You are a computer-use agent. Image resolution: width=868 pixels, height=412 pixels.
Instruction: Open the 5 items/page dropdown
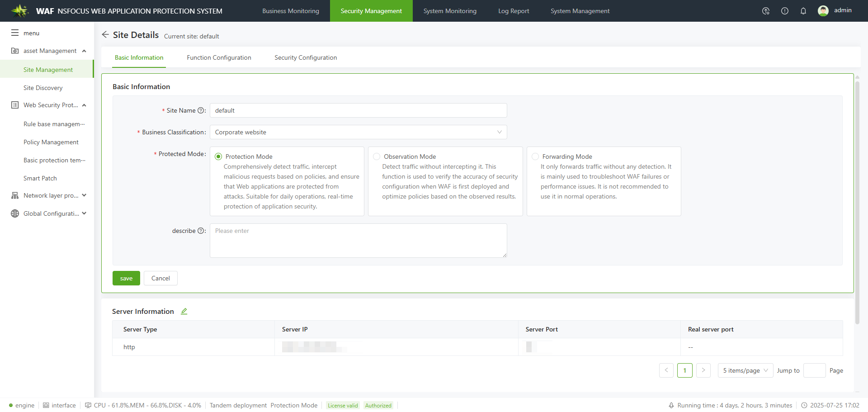[x=745, y=370]
